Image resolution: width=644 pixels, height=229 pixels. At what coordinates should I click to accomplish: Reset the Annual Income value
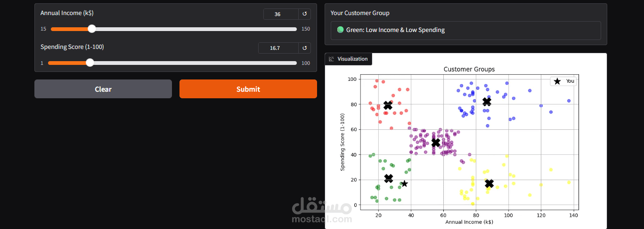tap(304, 14)
